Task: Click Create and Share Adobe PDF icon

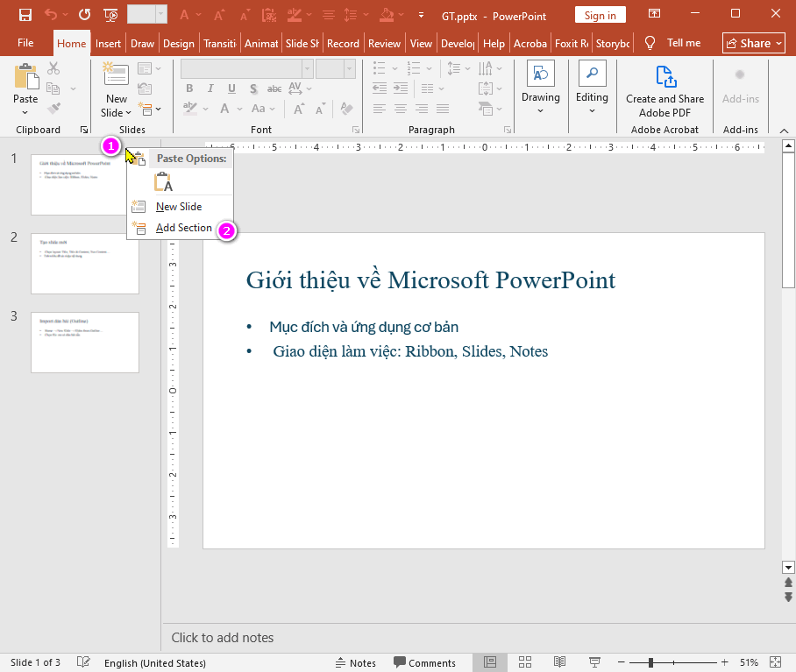Action: (665, 76)
